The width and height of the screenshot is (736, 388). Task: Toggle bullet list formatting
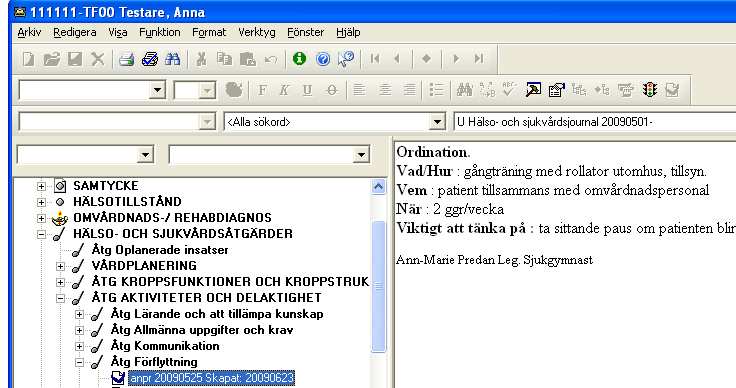437,90
